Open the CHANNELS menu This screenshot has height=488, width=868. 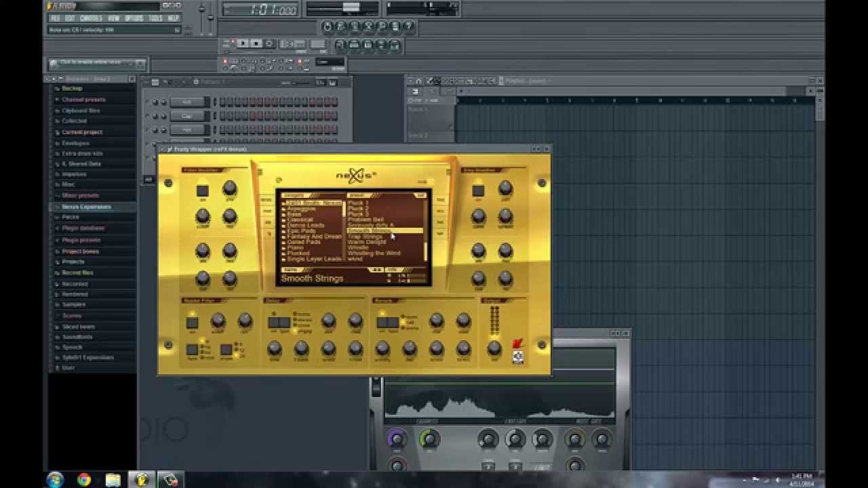point(92,18)
